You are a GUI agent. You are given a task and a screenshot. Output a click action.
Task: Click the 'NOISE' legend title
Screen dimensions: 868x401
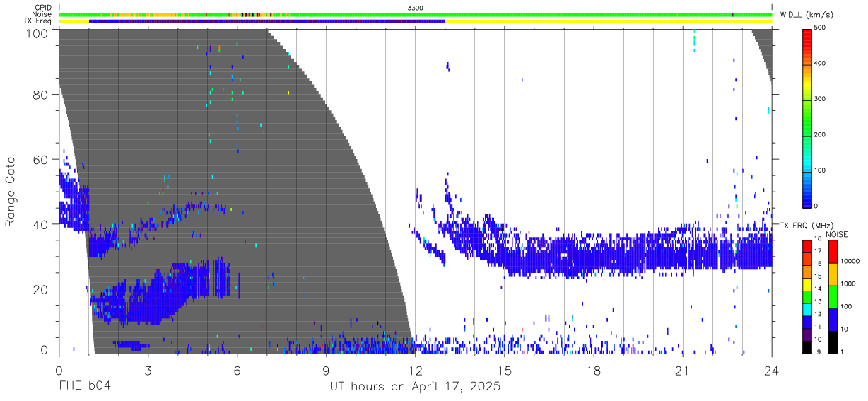838,234
